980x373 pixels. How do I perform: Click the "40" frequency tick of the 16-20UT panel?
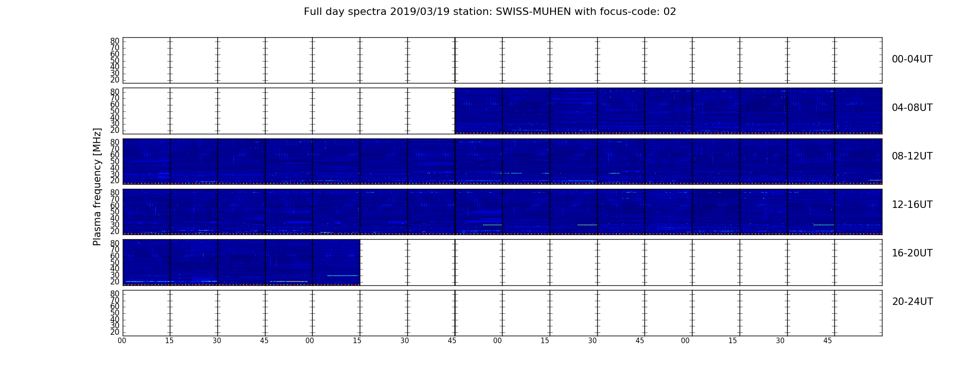point(115,269)
